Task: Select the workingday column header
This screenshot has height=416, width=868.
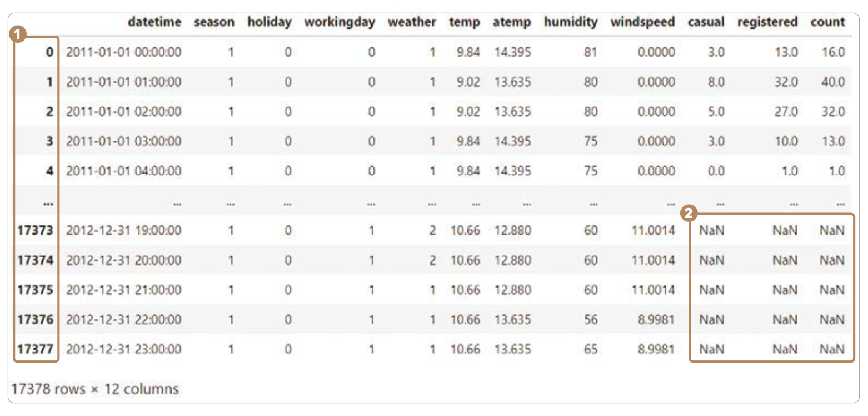Action: [340, 23]
